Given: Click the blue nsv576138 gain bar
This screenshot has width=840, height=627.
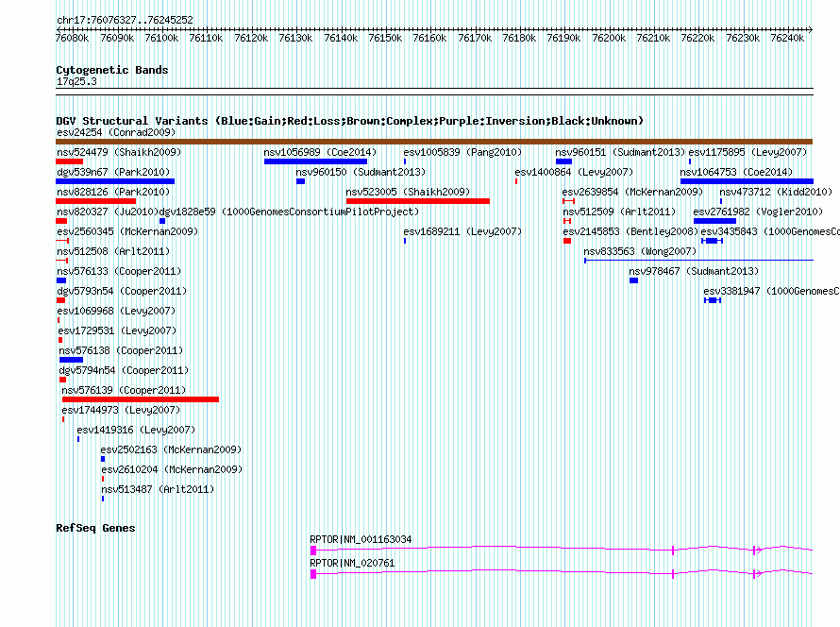Looking at the screenshot, I should point(71,360).
